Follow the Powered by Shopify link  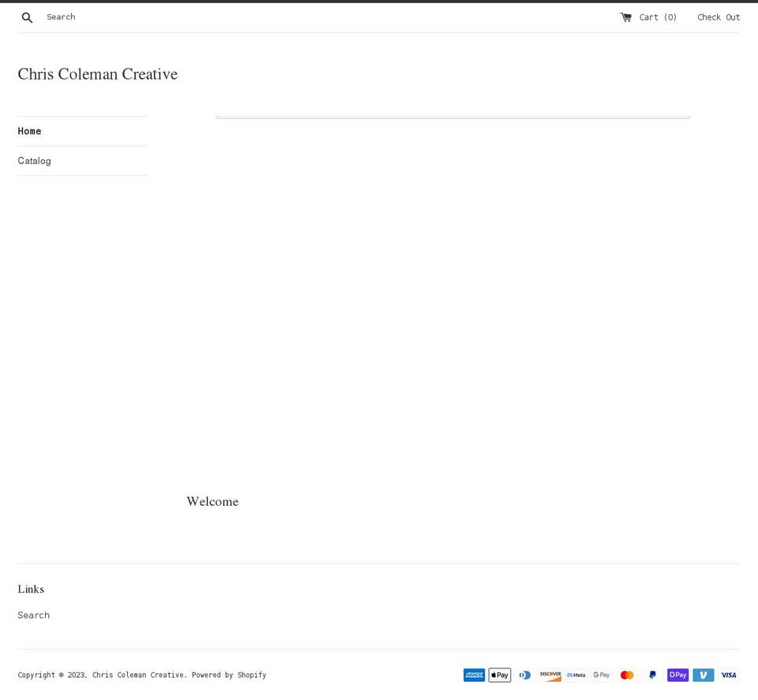click(x=229, y=675)
